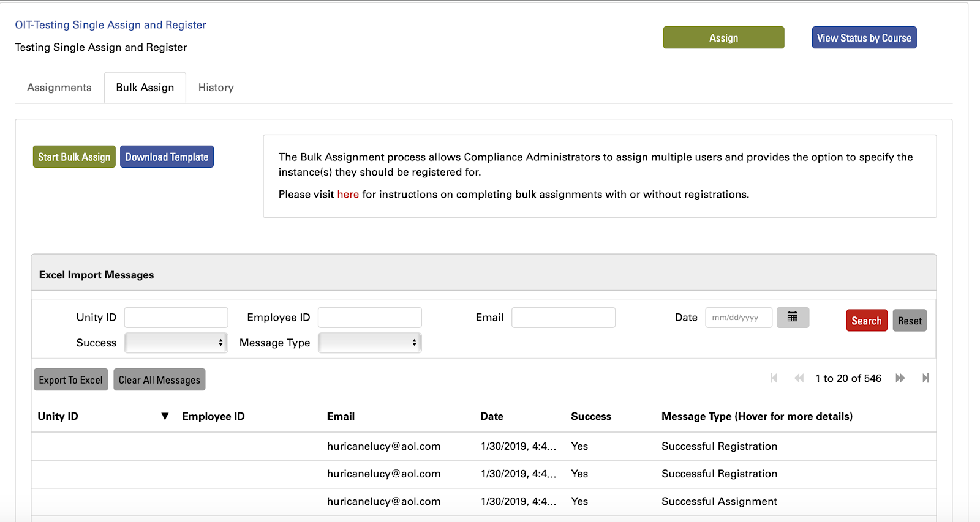Screen dimensions: 980x522
Task: Download the bulk assign template
Action: coord(167,157)
